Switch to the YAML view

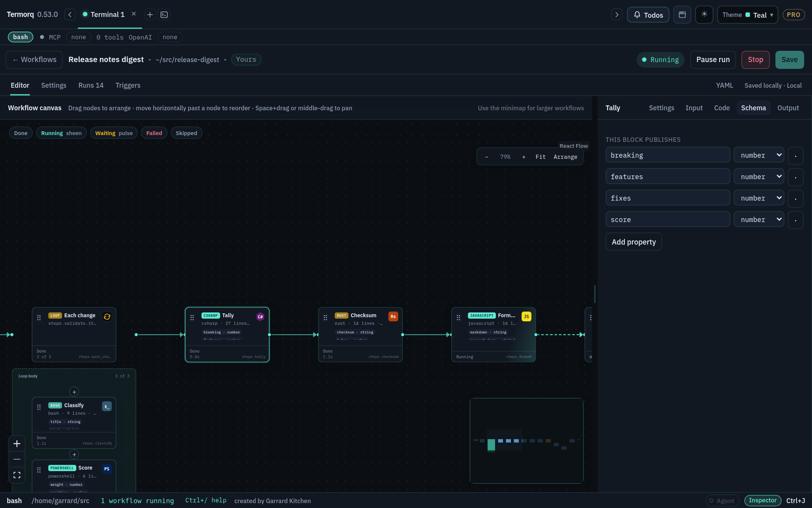(724, 85)
